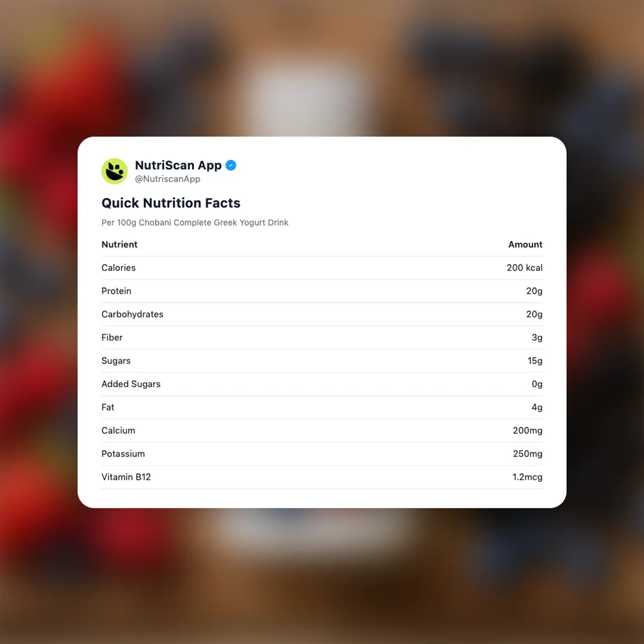Select the Vitamin B12 row label
Screen dimensions: 644x644
coord(126,477)
